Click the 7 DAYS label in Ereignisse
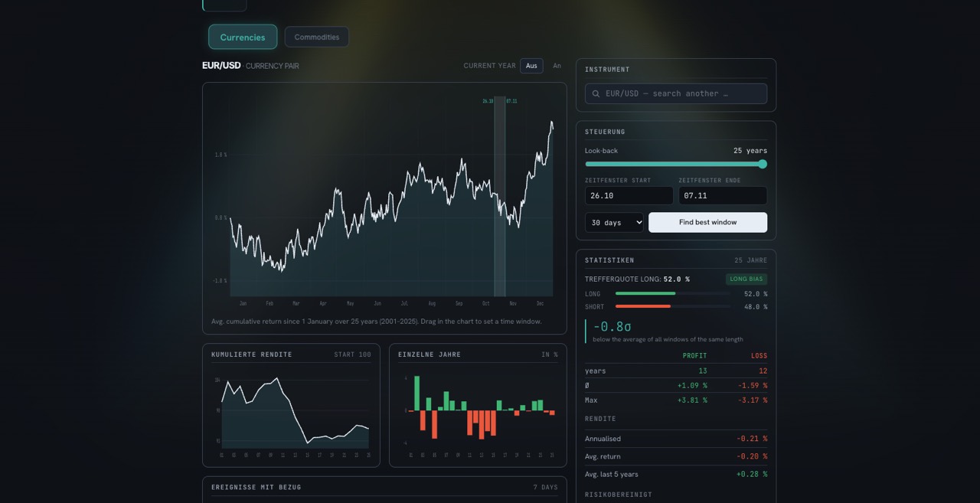Image resolution: width=980 pixels, height=503 pixels. (545, 487)
